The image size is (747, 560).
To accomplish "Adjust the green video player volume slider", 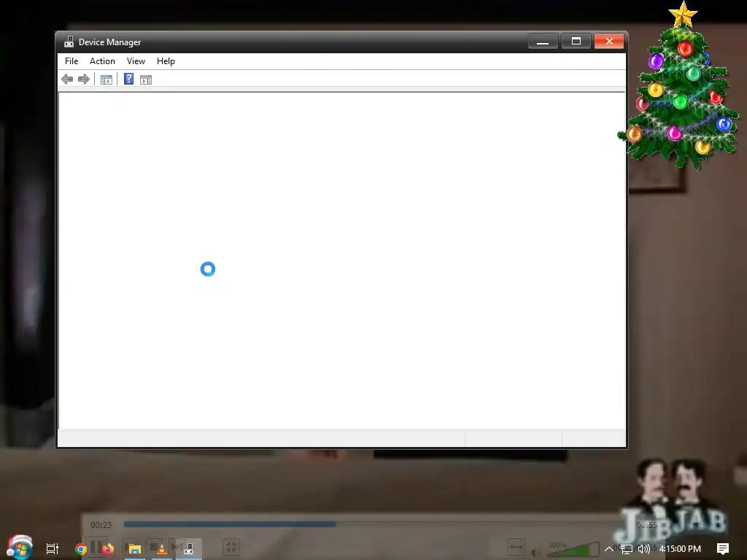I will (573, 548).
